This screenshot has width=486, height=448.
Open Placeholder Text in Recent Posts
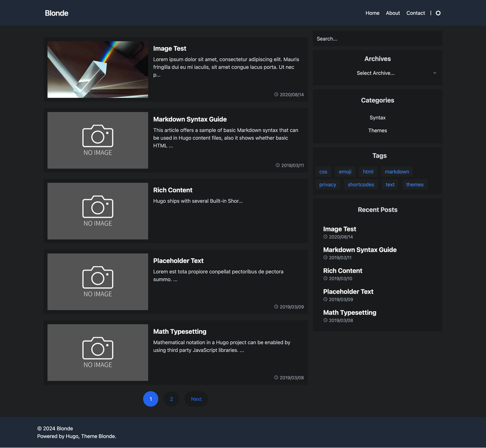click(348, 292)
